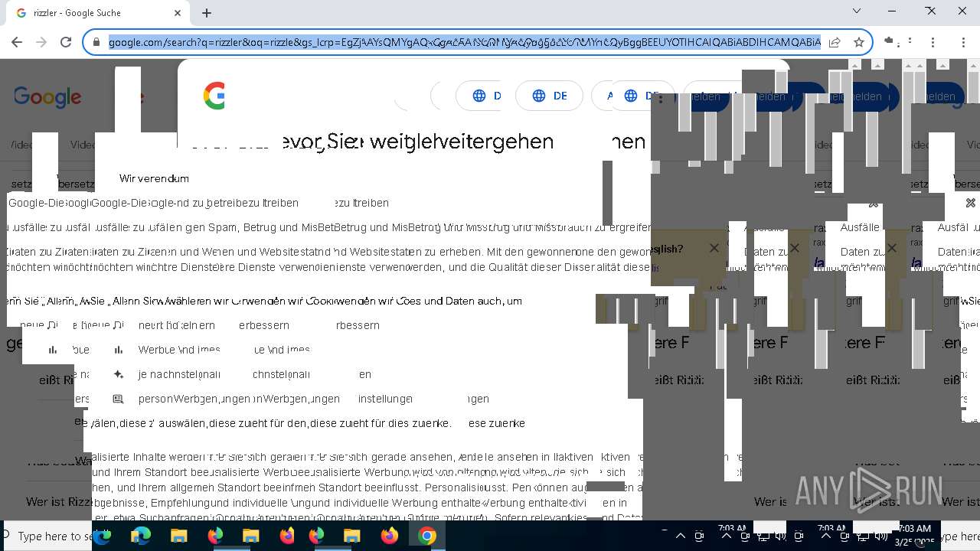The width and height of the screenshot is (980, 551).
Task: Bookmark this page with the star icon
Action: point(859,42)
